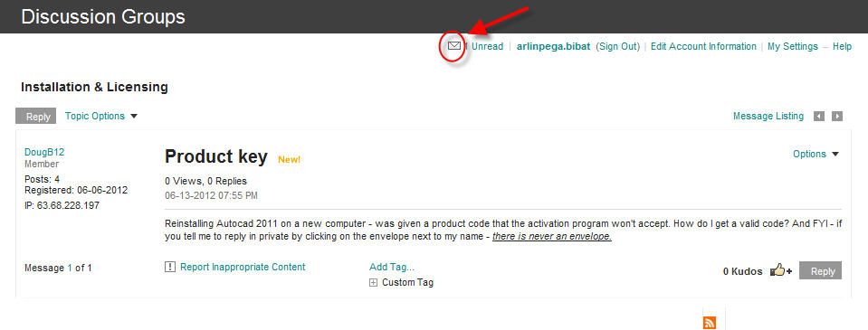The image size is (868, 330).
Task: Click the top Reply button
Action: point(36,116)
